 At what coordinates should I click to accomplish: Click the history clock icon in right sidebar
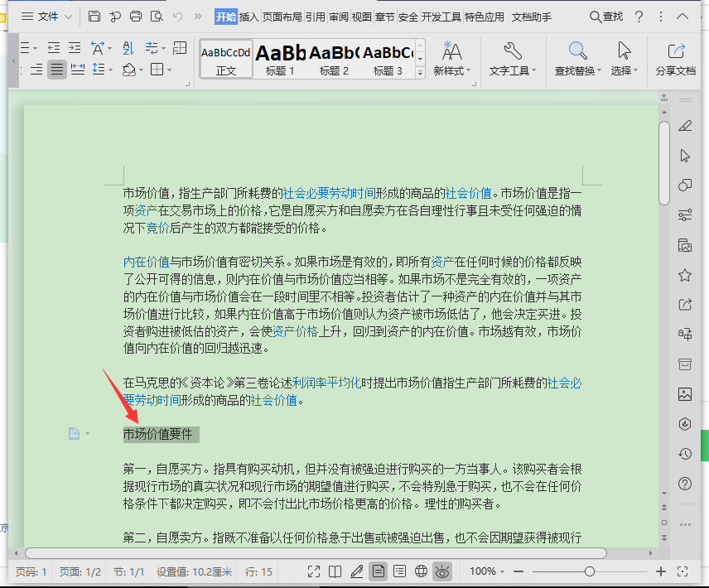685,454
